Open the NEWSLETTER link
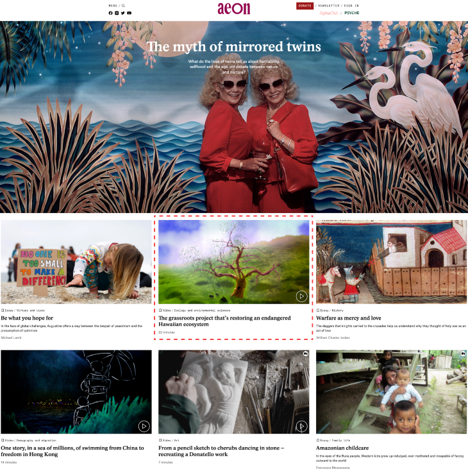This screenshot has width=468, height=476. pos(328,6)
